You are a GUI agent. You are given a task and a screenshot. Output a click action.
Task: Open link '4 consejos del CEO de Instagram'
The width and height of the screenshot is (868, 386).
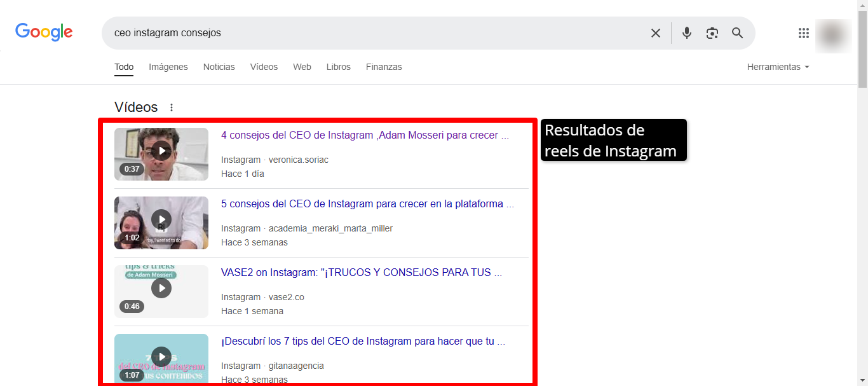[x=365, y=135]
